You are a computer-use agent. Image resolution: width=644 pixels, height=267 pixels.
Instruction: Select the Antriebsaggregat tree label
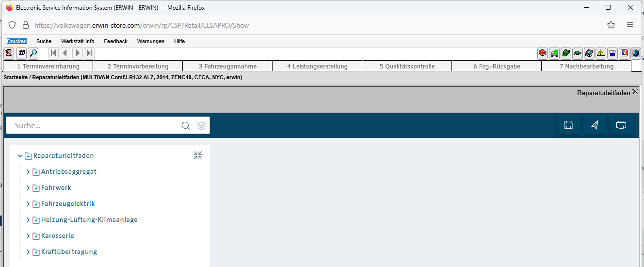coord(69,172)
